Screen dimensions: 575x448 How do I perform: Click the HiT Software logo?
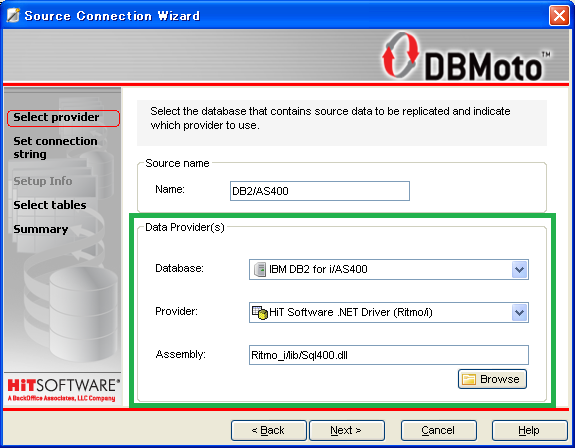63,390
